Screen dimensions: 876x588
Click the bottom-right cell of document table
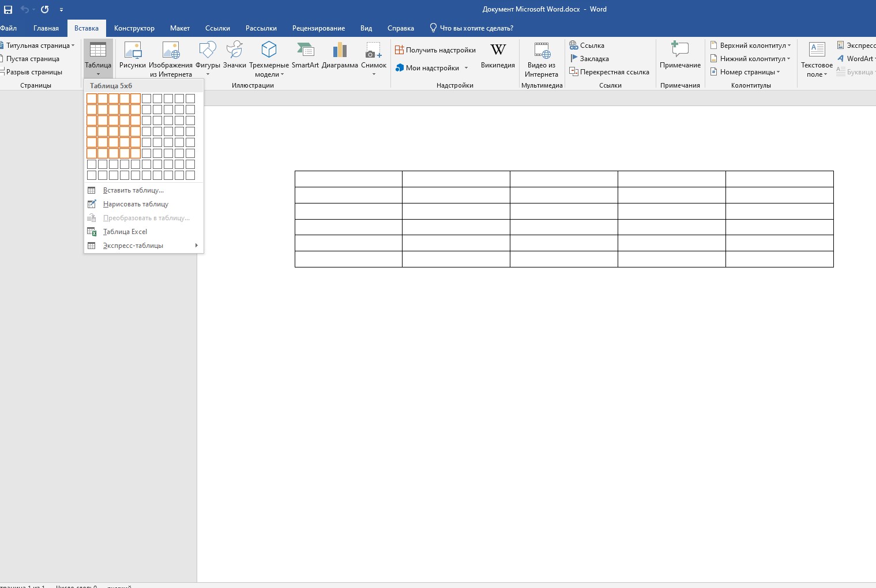(780, 259)
